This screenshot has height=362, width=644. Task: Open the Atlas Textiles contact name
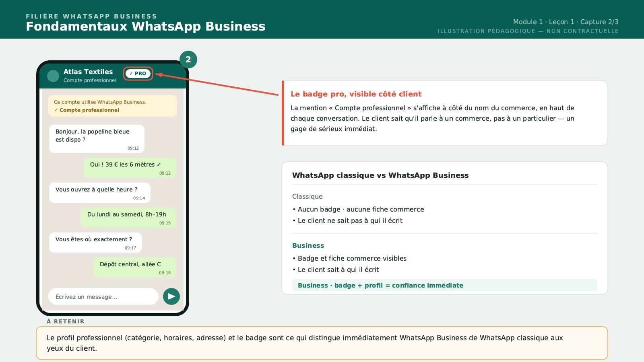(88, 72)
